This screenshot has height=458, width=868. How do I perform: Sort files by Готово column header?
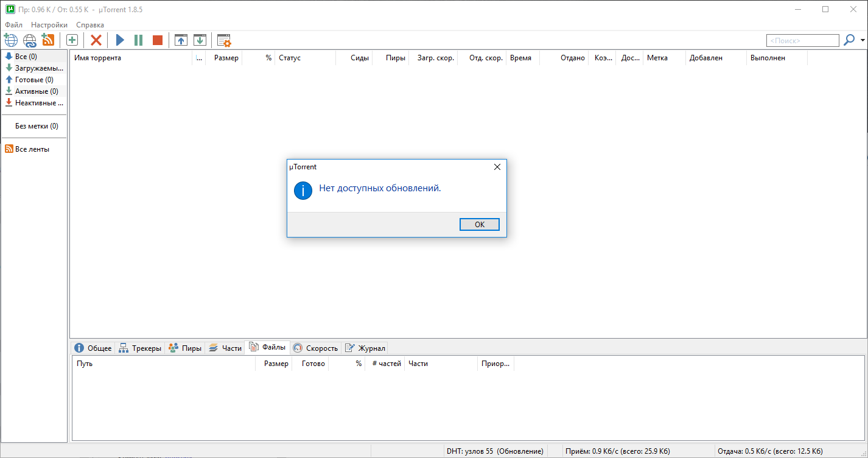click(310, 364)
